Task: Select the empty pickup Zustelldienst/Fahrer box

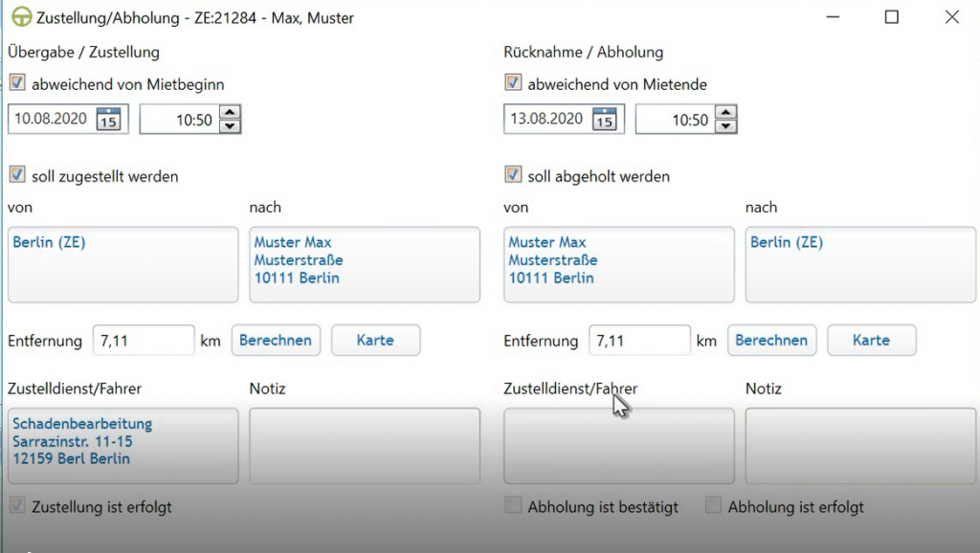Action: click(619, 446)
